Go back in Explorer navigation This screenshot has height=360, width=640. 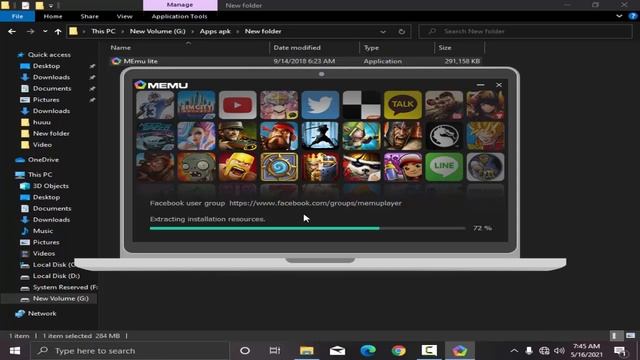pos(12,31)
